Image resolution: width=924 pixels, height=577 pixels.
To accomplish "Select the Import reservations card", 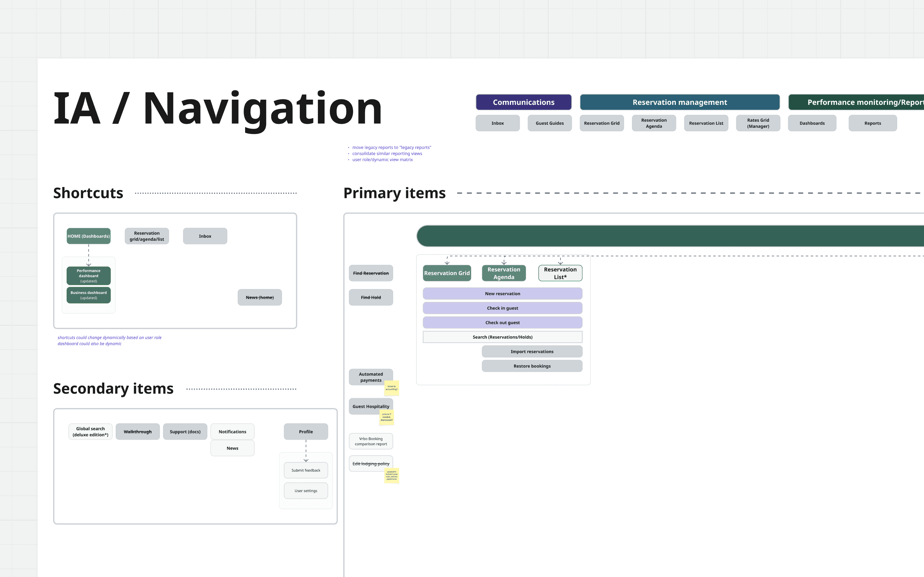I will [532, 351].
